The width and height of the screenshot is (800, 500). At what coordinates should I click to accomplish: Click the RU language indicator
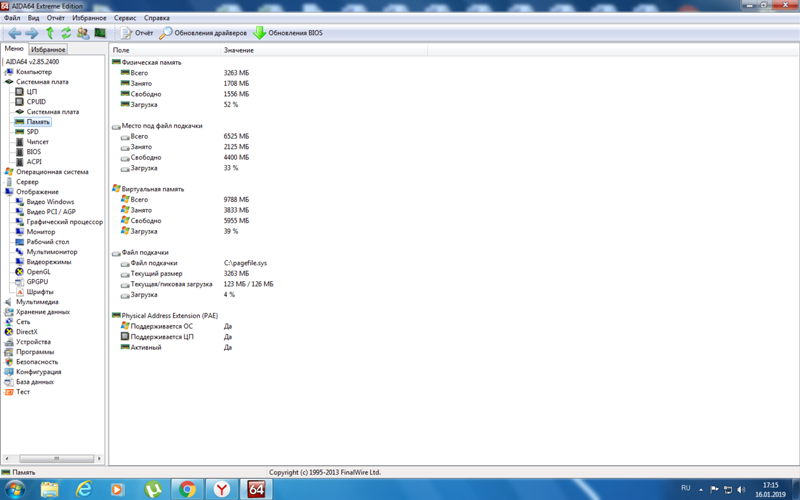tap(686, 488)
